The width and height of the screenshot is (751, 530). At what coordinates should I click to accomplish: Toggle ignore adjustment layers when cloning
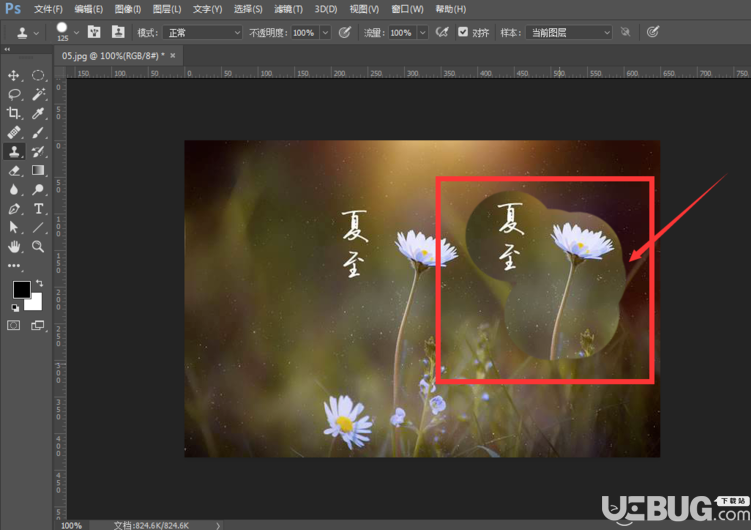625,32
